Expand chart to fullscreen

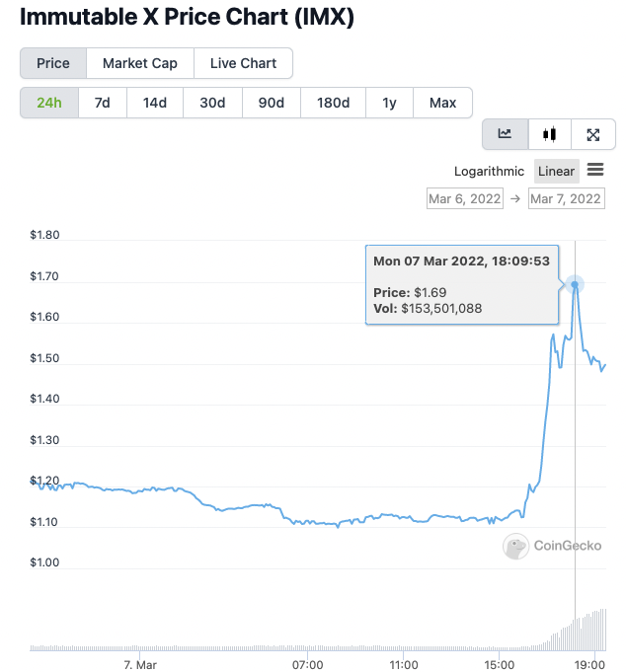[x=592, y=134]
